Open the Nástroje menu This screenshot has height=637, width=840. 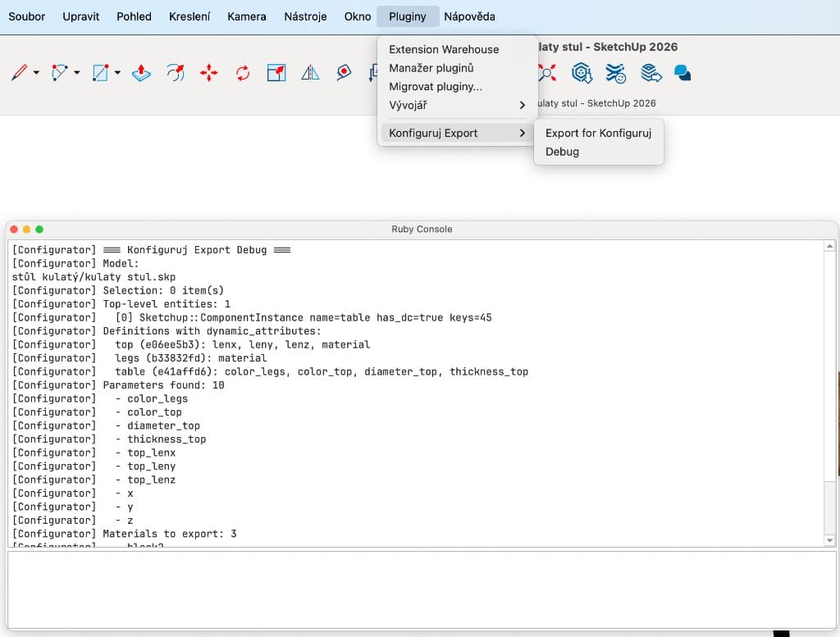(305, 16)
